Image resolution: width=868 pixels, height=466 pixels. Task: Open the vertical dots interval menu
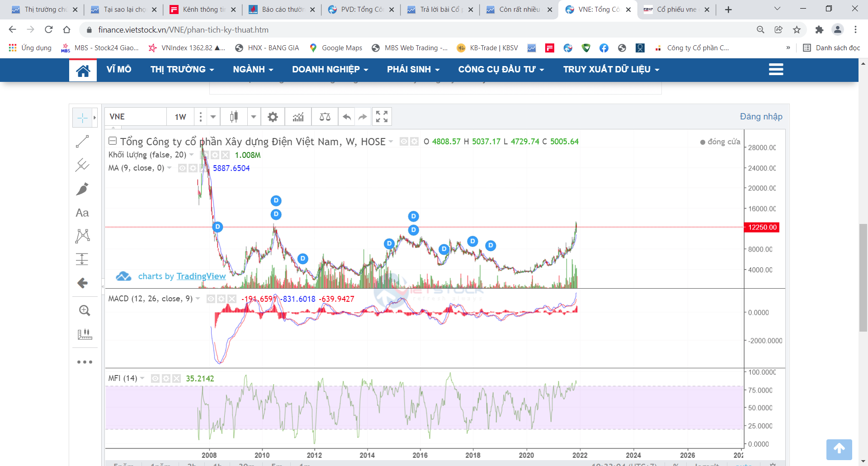point(201,117)
